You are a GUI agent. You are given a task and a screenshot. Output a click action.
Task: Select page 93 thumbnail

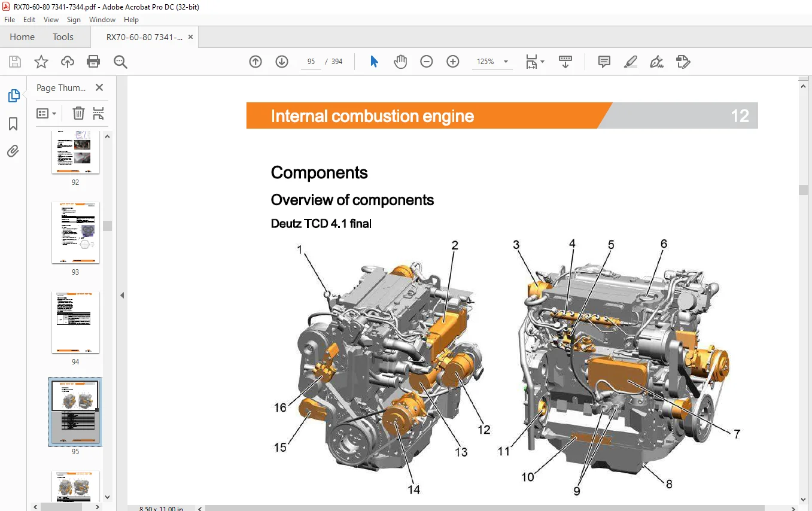75,233
